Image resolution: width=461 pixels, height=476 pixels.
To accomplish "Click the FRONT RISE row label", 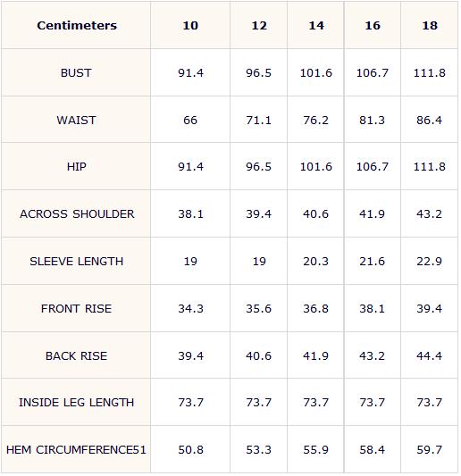I will 76,309.
